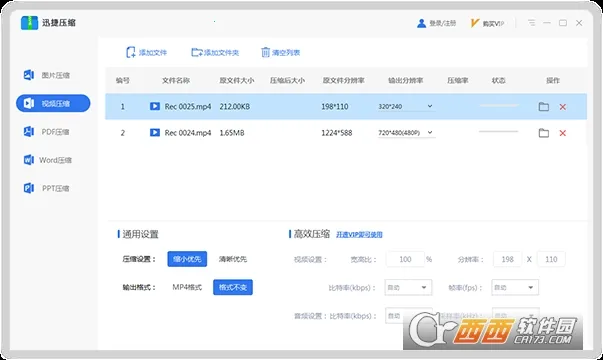Click the file name Rec 0024.mp4
Viewport: 603px width, 360px height.
pos(188,133)
